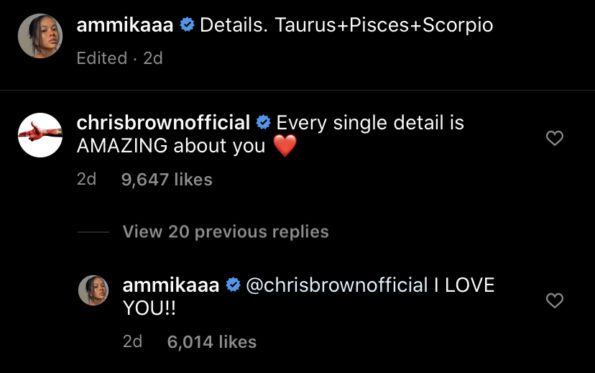Expand View 20 previous replies

225,231
